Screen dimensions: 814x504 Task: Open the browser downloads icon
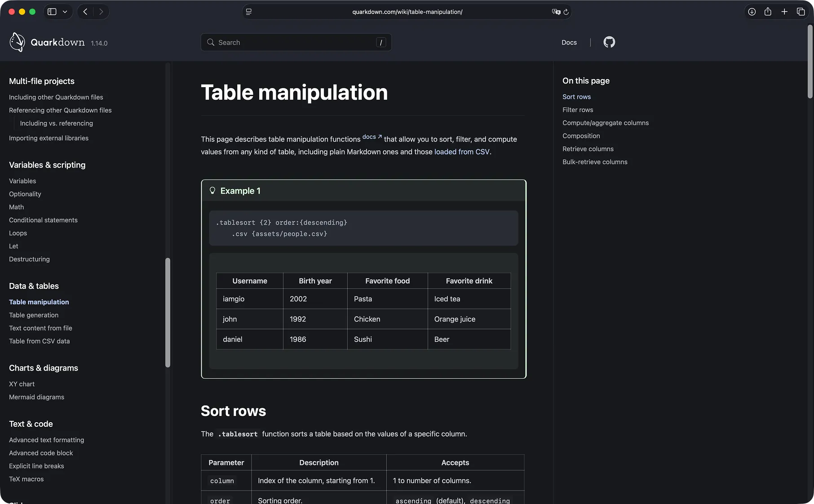click(x=751, y=12)
